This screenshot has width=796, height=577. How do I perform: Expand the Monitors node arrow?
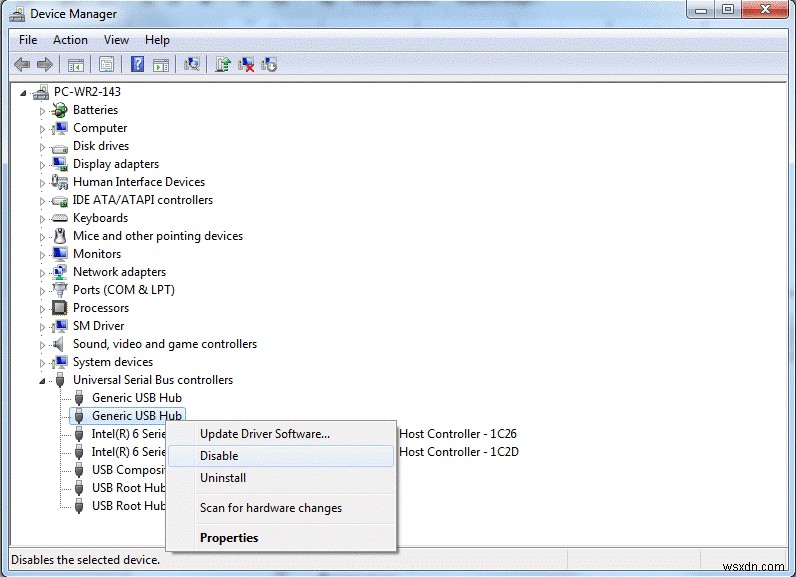pos(42,255)
